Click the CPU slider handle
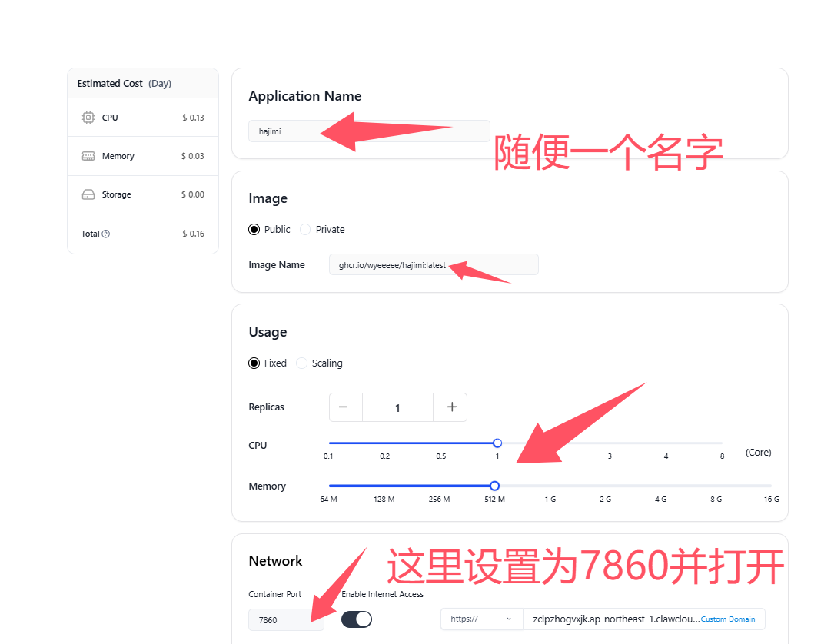This screenshot has width=821, height=644. 497,443
